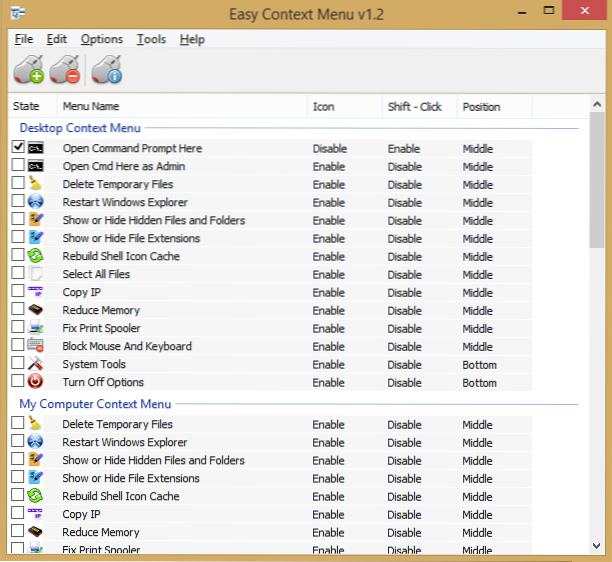Click the Icon column header
Viewport: 612px width, 562px height.
click(345, 106)
